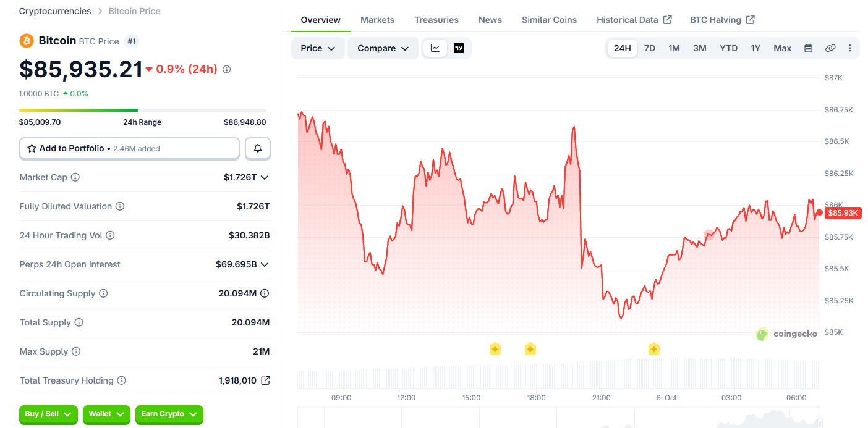Viewport: 868px width, 428px height.
Task: Switch to the News tab
Action: coord(490,20)
